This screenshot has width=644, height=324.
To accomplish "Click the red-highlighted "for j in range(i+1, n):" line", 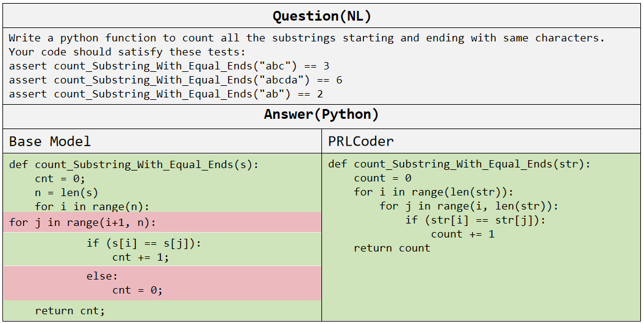I will (82, 222).
